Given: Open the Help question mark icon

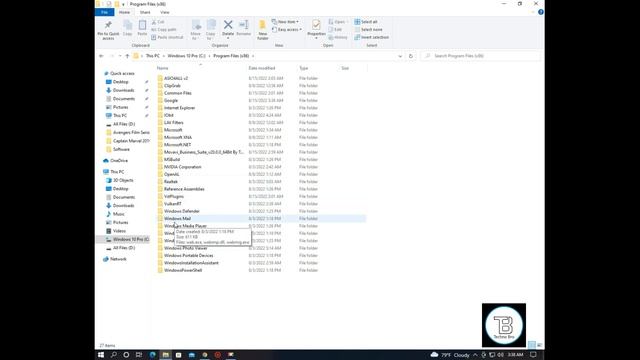Looking at the screenshot, I should (x=540, y=12).
